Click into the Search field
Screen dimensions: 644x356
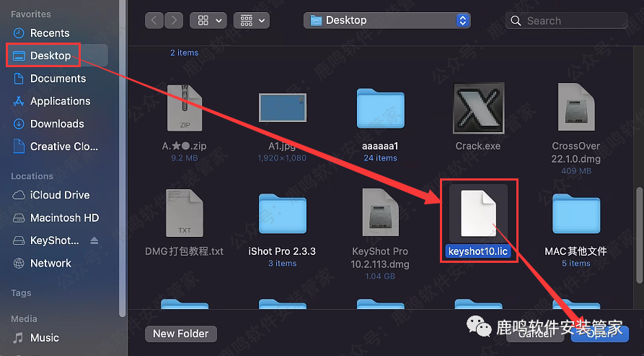tap(570, 21)
